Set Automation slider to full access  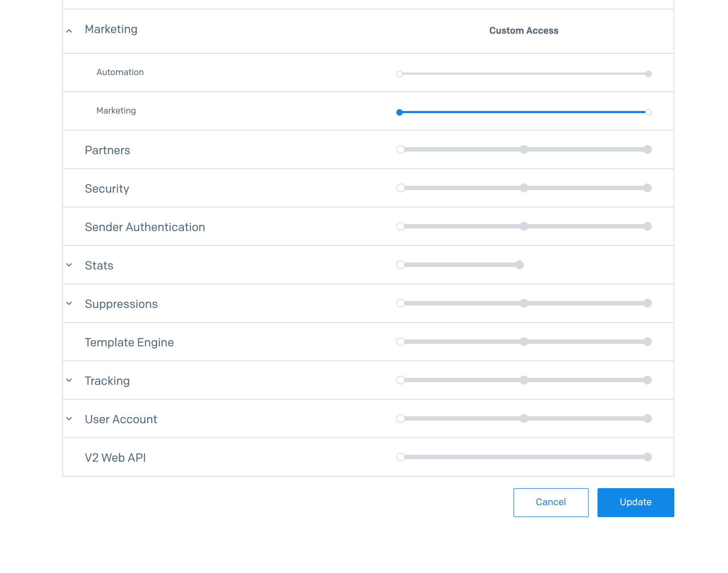click(648, 74)
